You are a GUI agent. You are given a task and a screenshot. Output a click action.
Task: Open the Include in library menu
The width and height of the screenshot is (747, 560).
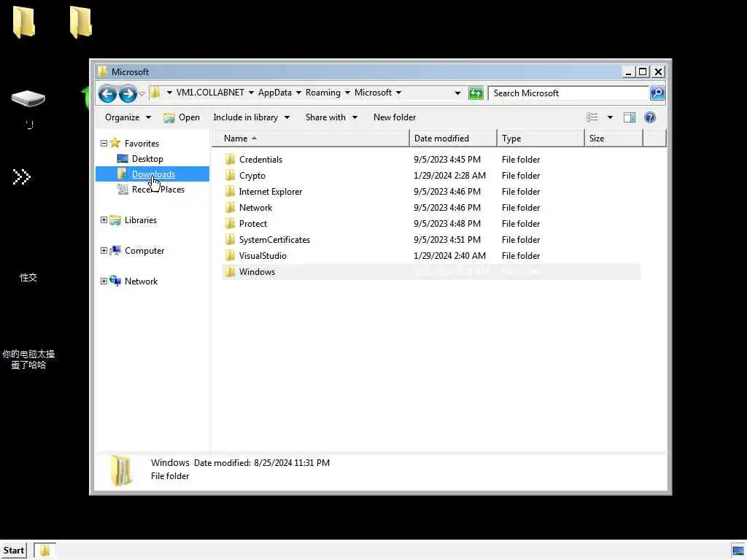click(251, 117)
